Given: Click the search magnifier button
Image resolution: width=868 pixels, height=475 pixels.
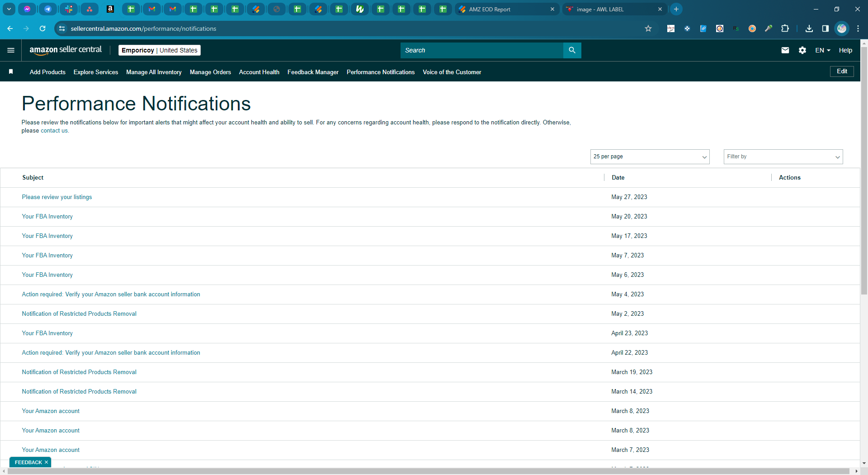Looking at the screenshot, I should 572,50.
